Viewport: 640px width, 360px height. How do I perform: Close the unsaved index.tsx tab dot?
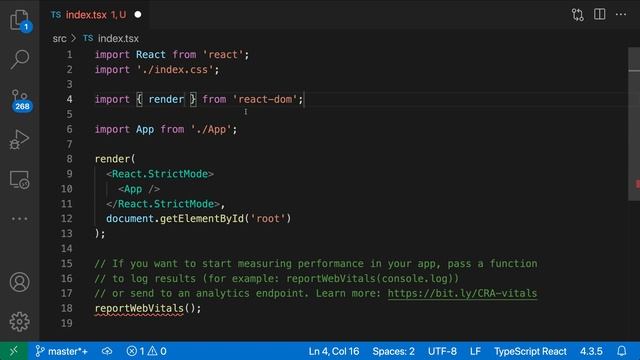click(x=138, y=15)
